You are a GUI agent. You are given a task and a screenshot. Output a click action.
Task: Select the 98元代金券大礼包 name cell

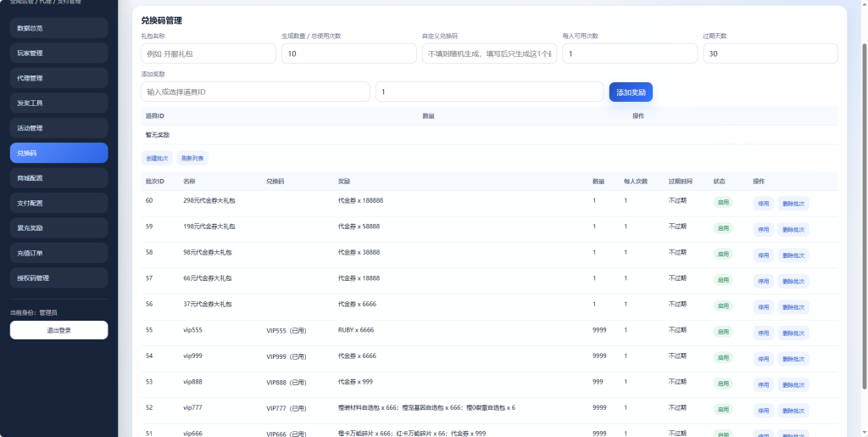[x=208, y=252]
